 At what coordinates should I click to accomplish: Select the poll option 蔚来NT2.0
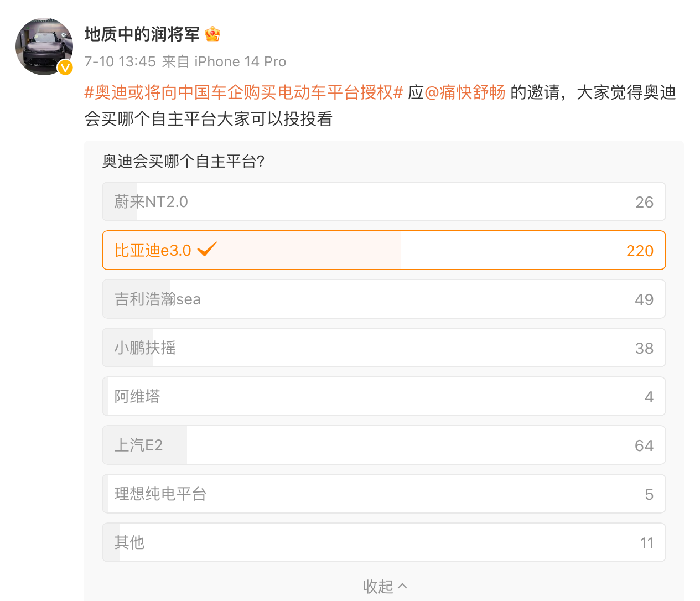(x=384, y=201)
